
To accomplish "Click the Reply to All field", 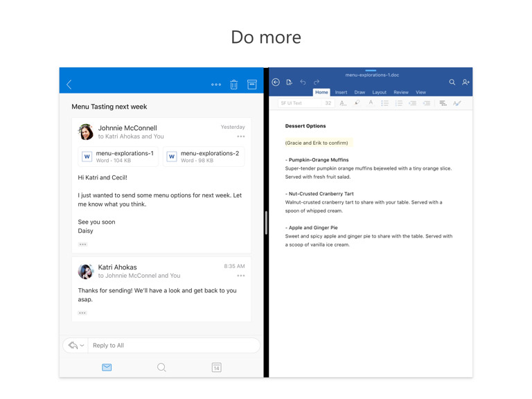I will (173, 345).
